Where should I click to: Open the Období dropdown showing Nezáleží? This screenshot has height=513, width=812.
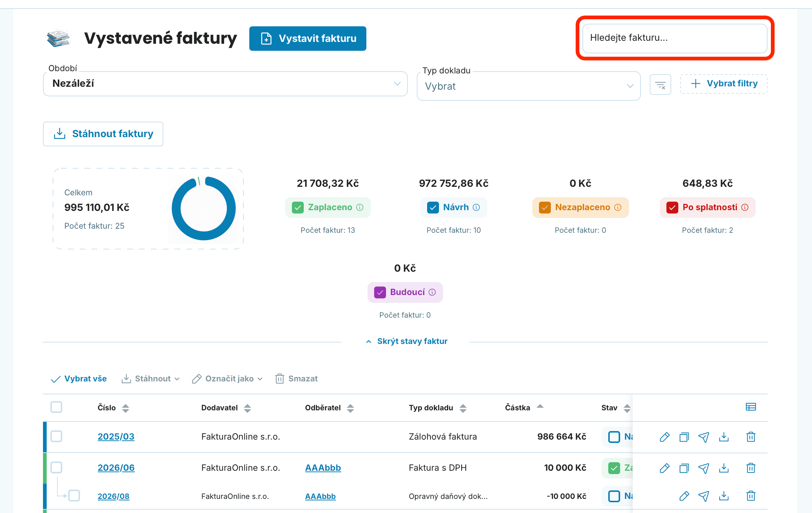pyautogui.click(x=225, y=84)
